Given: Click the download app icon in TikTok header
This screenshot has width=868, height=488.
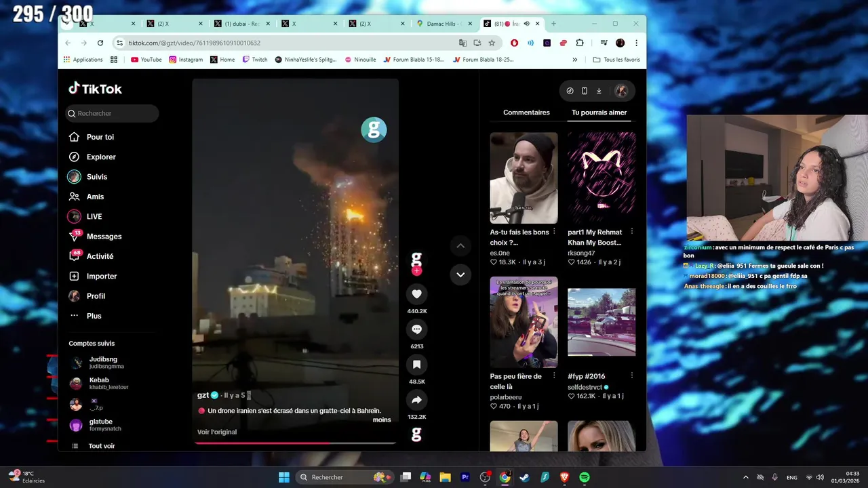Looking at the screenshot, I should [x=599, y=91].
